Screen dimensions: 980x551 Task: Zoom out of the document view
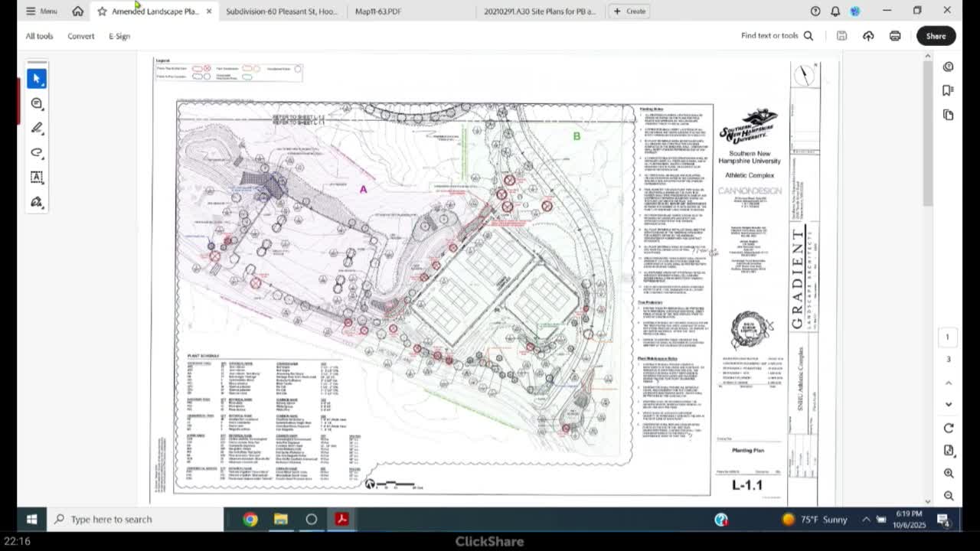tap(948, 496)
